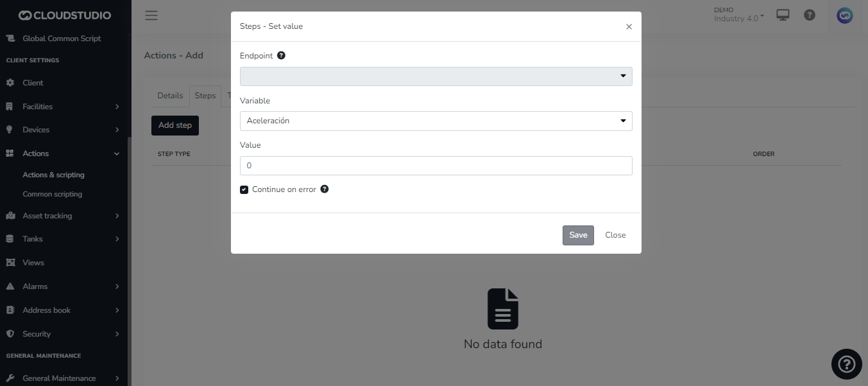Click the Devices sidebar icon
868x386 pixels.
10,130
